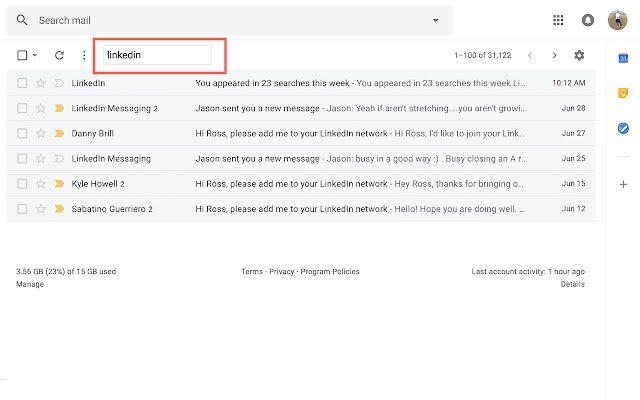Toggle importance marker on LinkedIn 10:12 AM email
Image resolution: width=640 pixels, height=400 pixels.
coord(59,83)
